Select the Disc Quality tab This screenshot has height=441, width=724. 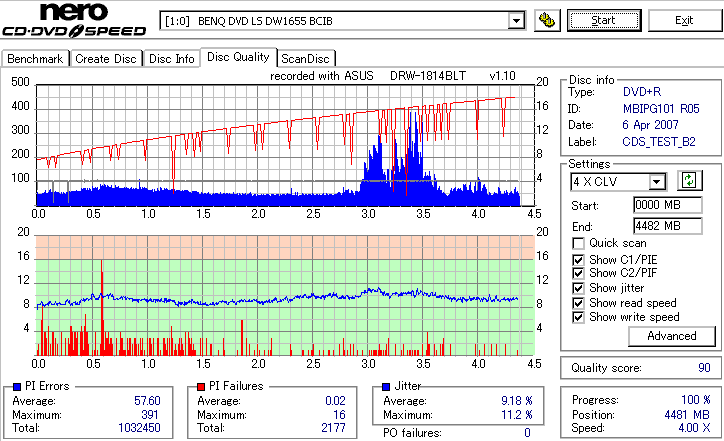[238, 57]
